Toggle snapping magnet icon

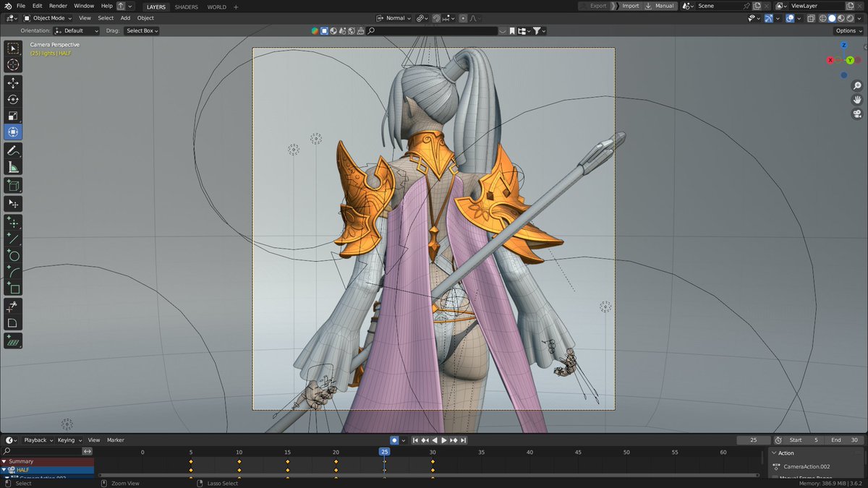437,18
